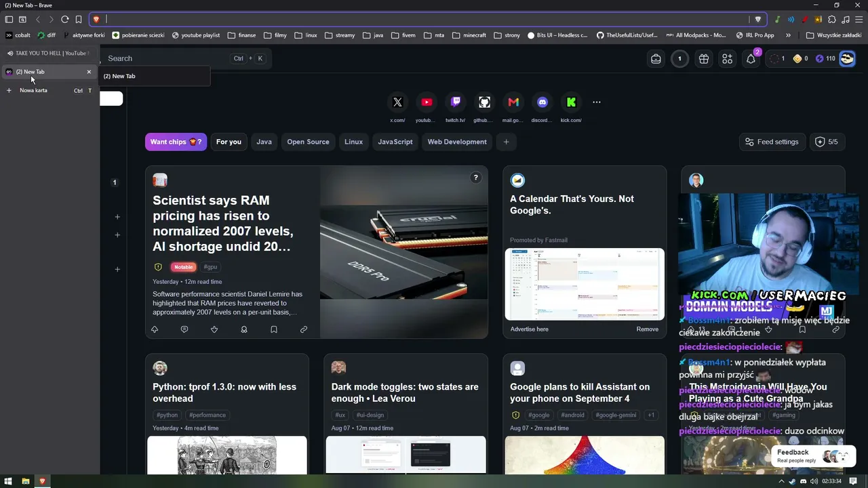Open Twitch shortcut
Screen dimensions: 868x488
(456, 102)
